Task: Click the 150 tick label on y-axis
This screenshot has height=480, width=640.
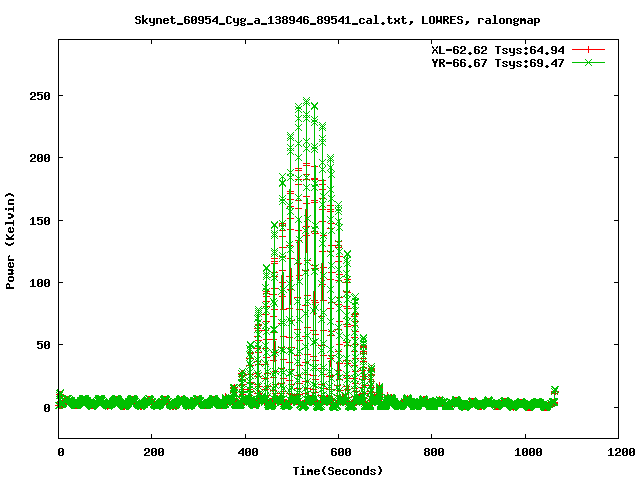Action: (x=39, y=220)
